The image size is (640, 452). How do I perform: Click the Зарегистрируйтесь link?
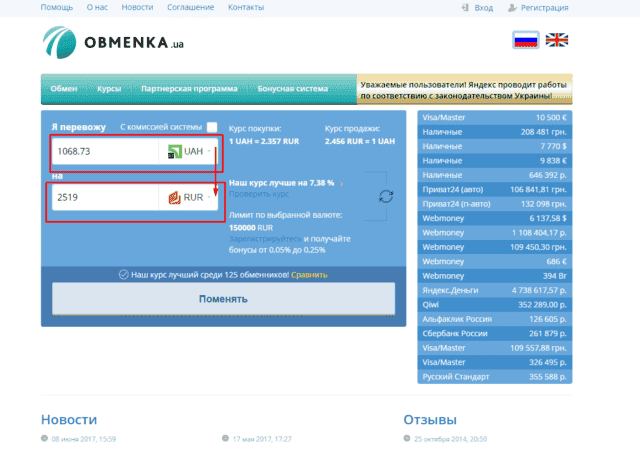(x=265, y=239)
